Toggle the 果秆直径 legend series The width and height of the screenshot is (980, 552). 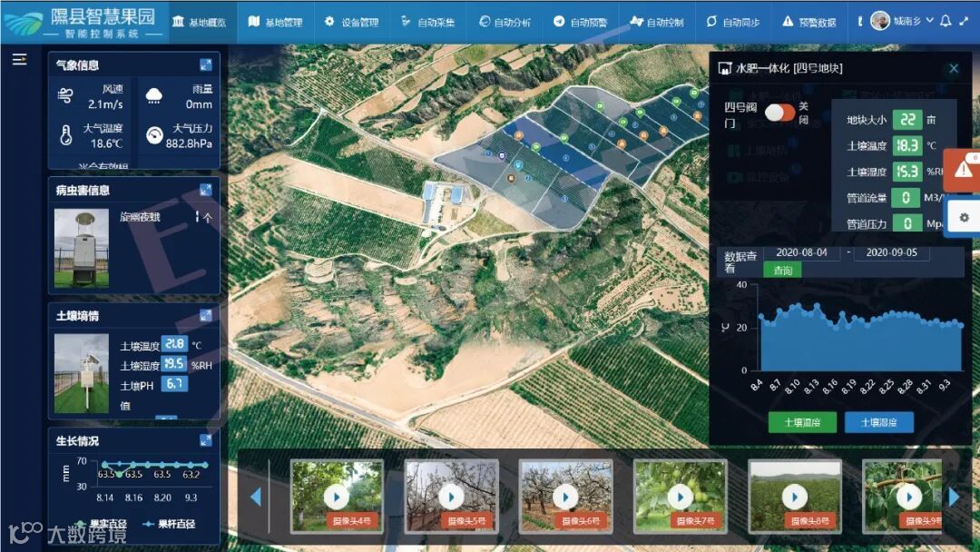click(170, 524)
